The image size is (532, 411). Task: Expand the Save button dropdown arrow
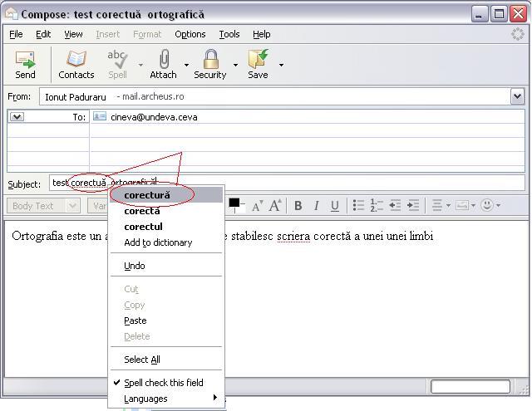click(x=281, y=65)
